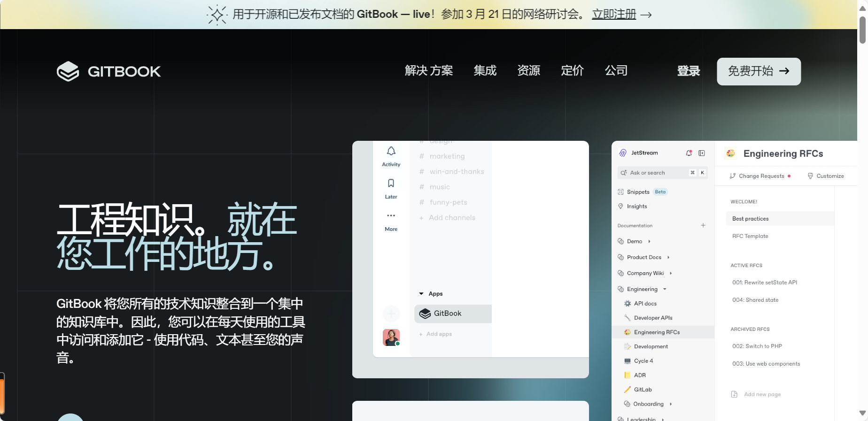Click the GitBook logo icon in header

pyautogui.click(x=68, y=71)
